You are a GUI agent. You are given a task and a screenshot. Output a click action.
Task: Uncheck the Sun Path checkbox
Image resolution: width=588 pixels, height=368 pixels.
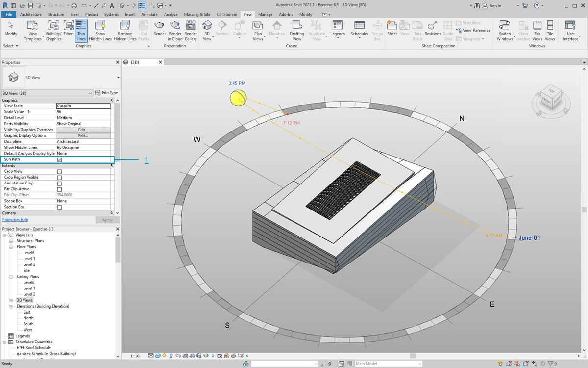pyautogui.click(x=59, y=160)
